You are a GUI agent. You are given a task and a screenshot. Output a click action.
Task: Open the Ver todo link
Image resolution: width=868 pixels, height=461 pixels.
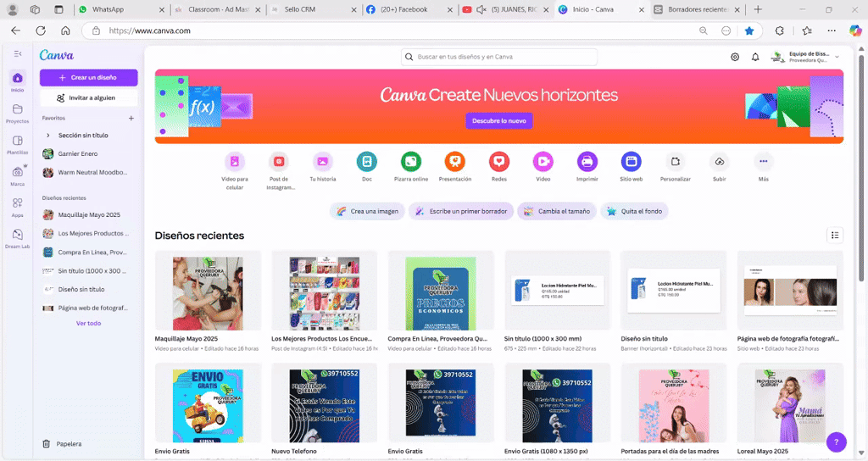coord(88,323)
